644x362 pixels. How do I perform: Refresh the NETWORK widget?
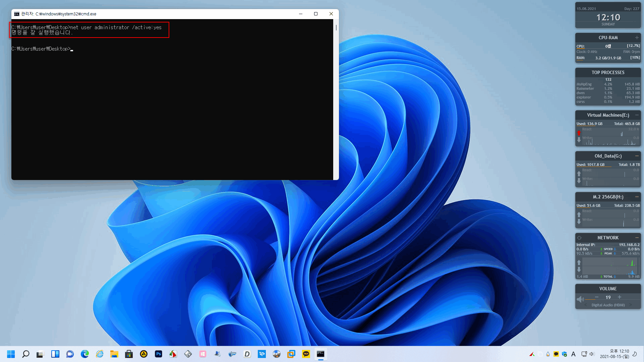[x=579, y=238]
